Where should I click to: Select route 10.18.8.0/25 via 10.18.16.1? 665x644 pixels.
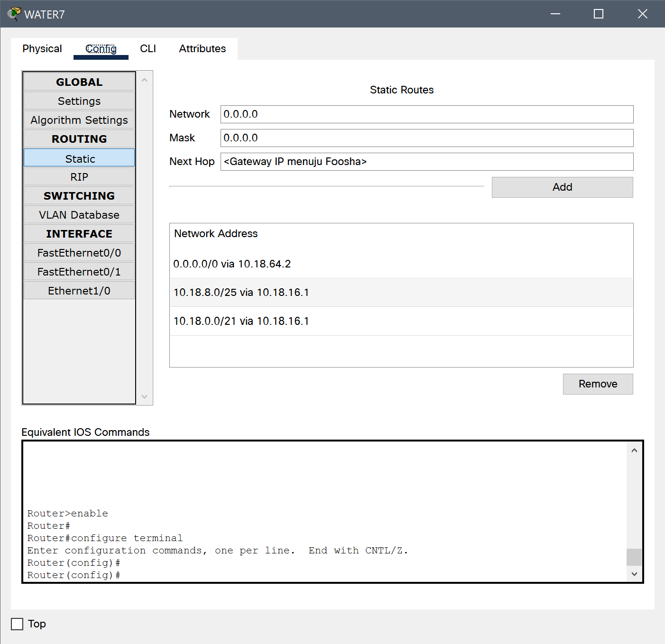pos(401,293)
